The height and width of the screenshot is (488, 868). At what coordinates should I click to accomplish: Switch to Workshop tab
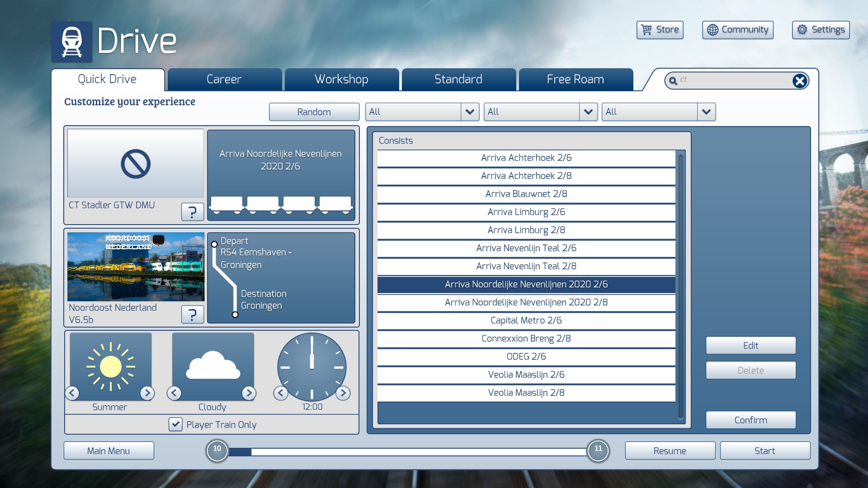point(341,80)
